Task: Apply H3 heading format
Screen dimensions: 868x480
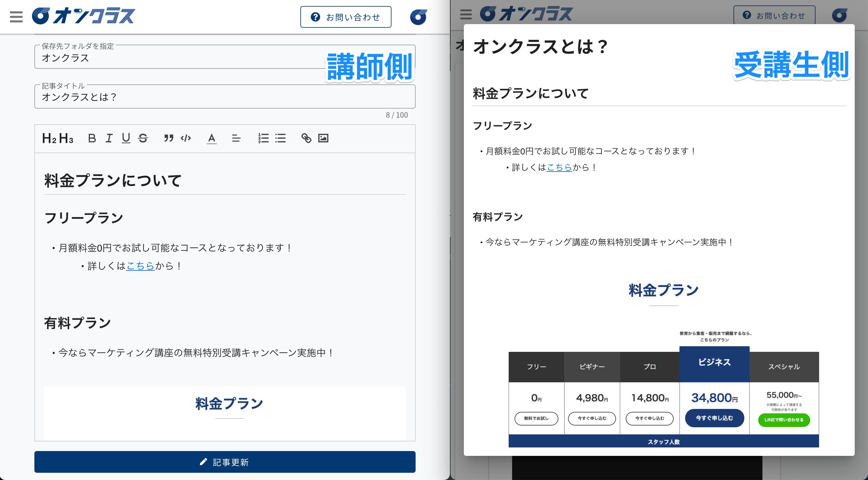Action: 66,138
